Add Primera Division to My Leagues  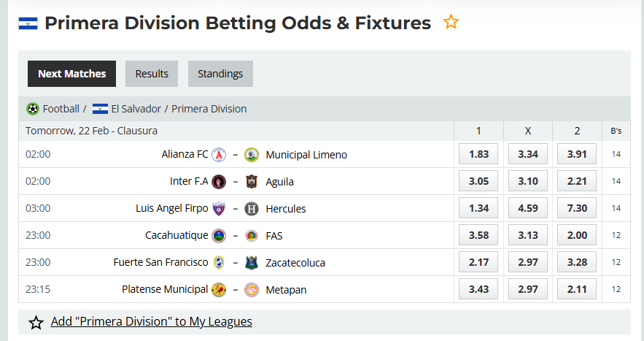tap(151, 321)
